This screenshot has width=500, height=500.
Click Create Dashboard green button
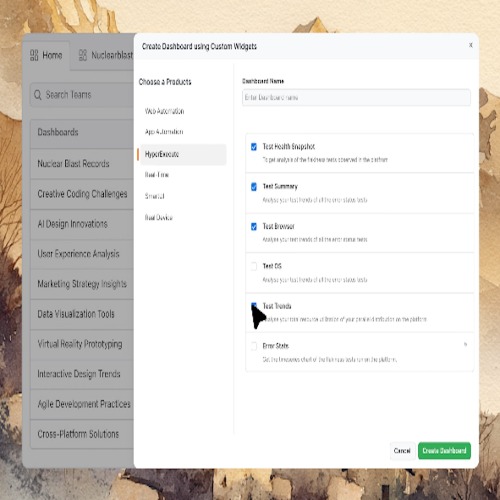[444, 451]
